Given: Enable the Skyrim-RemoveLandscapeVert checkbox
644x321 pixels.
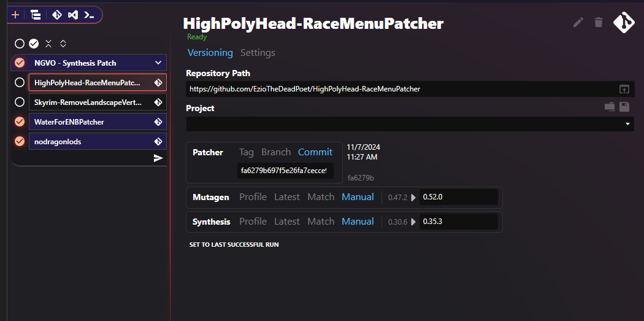Looking at the screenshot, I should [x=19, y=102].
